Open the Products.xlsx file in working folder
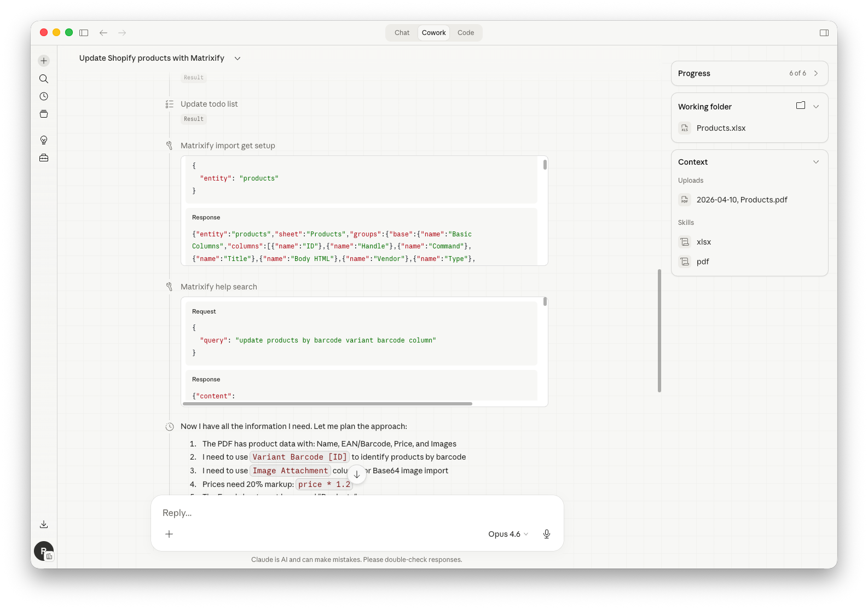The height and width of the screenshot is (609, 868). coord(721,128)
